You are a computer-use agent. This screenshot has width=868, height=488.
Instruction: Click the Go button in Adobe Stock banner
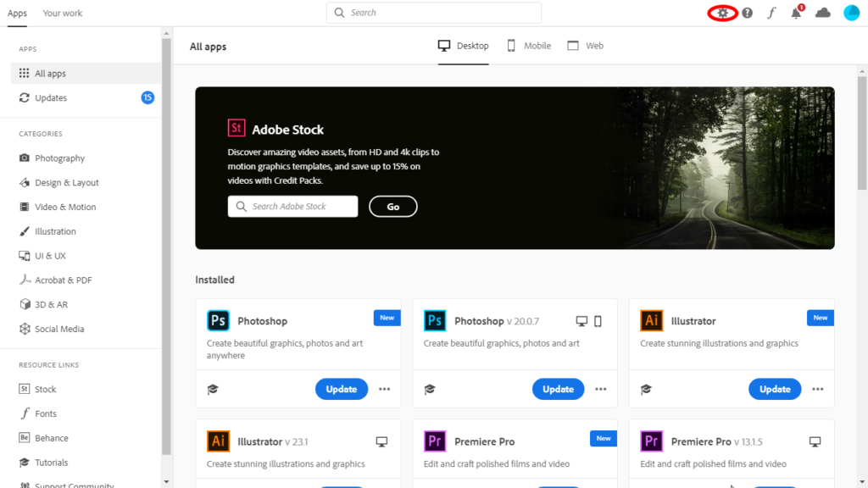393,207
